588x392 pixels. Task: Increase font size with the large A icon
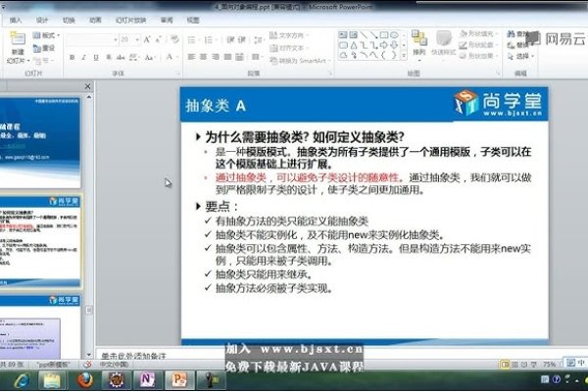(147, 39)
